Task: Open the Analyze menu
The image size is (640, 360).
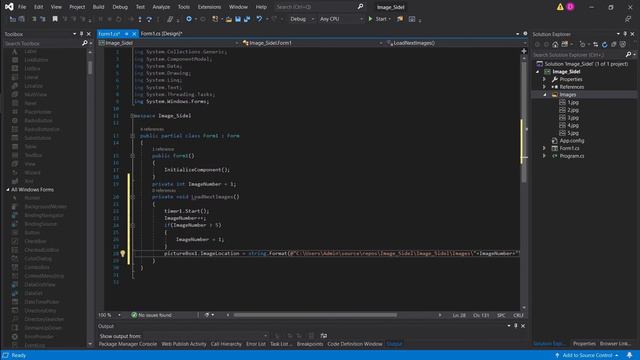Action: point(161,7)
